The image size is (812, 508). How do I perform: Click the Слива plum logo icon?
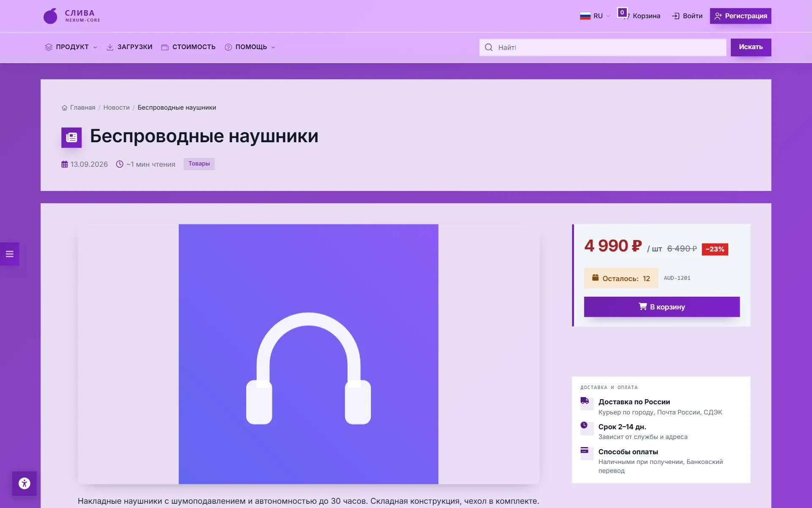tap(50, 16)
